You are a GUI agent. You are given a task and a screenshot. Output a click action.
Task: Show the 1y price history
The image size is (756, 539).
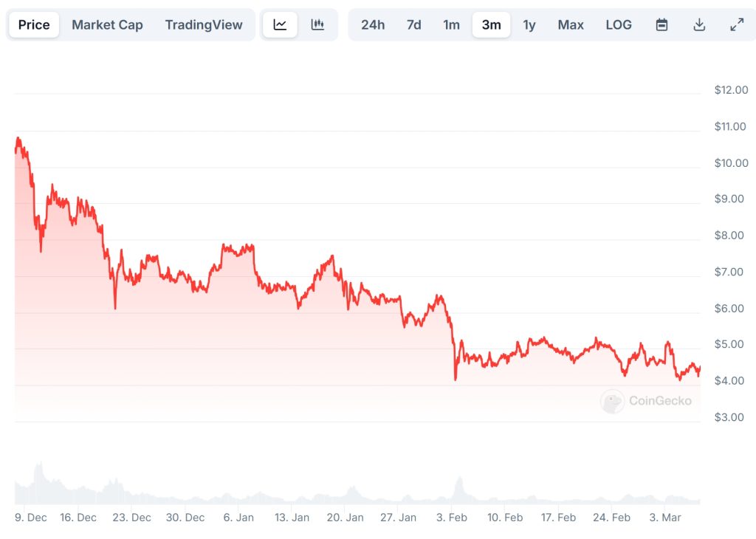[x=529, y=24]
